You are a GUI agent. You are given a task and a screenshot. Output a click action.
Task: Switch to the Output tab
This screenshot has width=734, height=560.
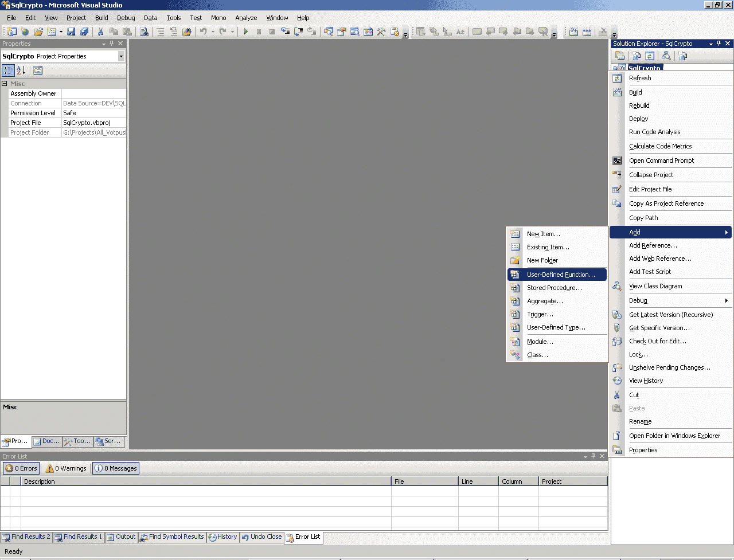tap(122, 537)
